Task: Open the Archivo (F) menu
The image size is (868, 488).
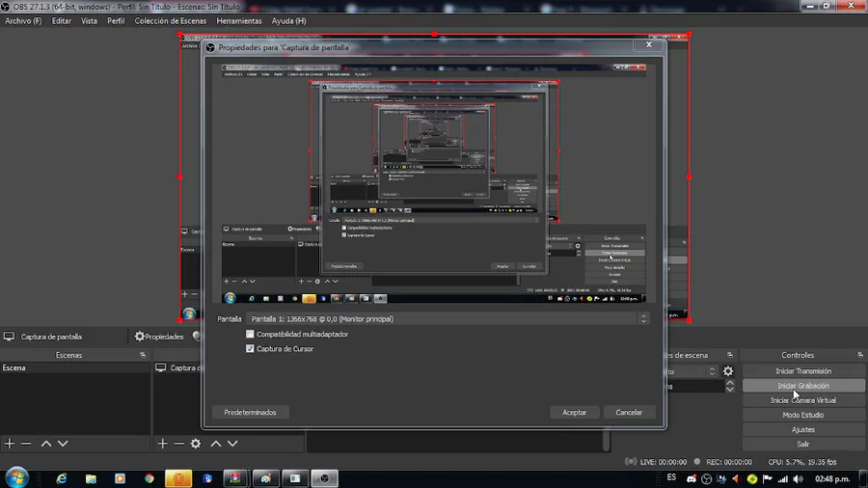Action: pyautogui.click(x=23, y=21)
